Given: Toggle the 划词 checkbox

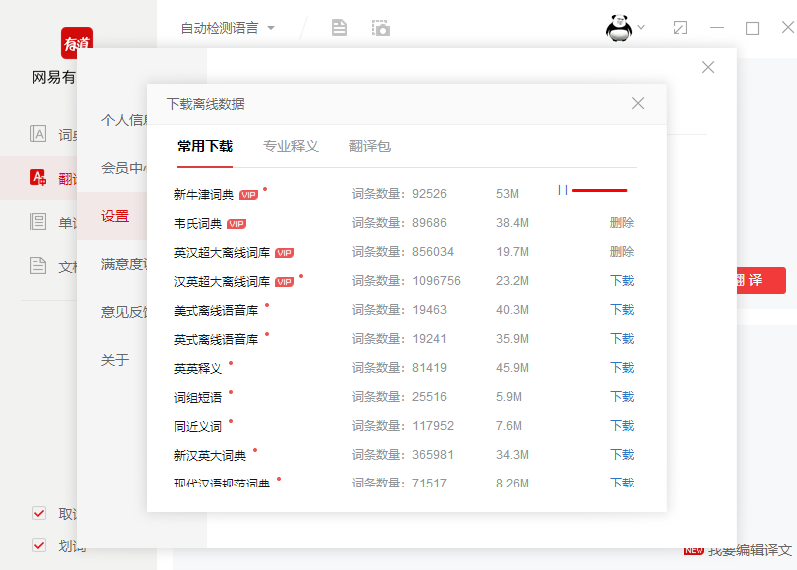Looking at the screenshot, I should coord(40,545).
